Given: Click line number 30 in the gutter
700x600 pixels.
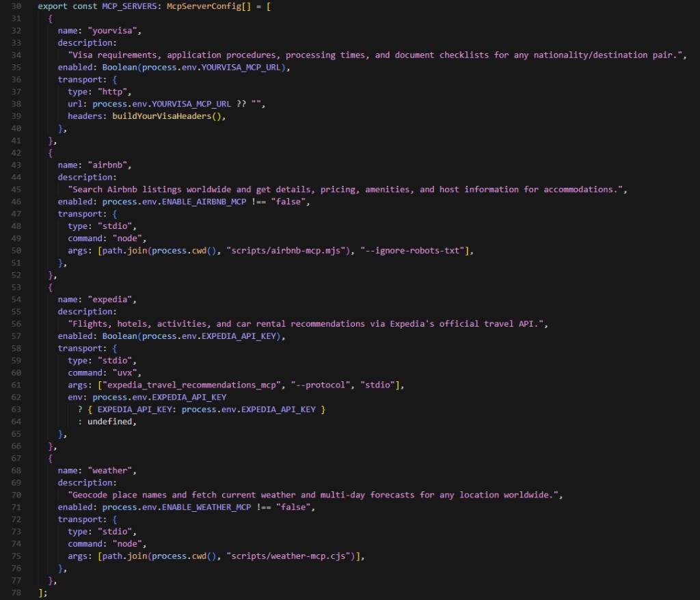Looking at the screenshot, I should 16,6.
